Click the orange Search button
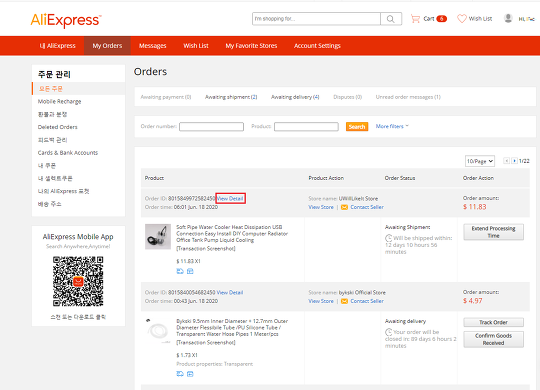The image size is (540, 390). pyautogui.click(x=357, y=127)
